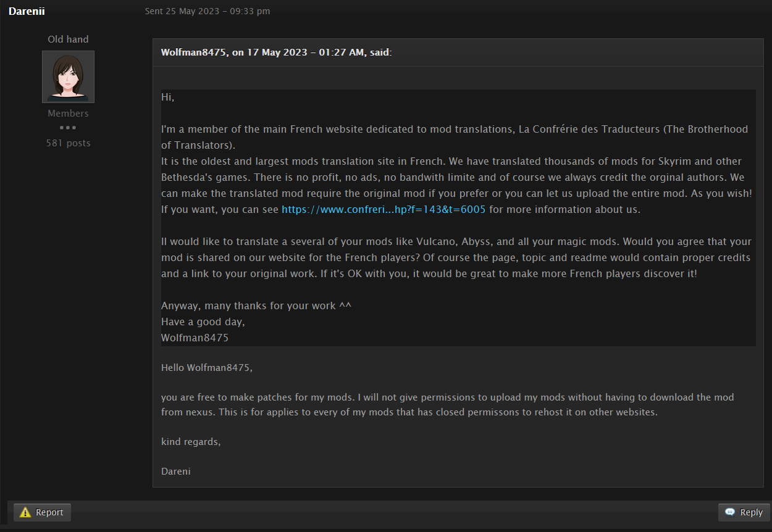Click the 'Dareni' signature at the bottom
The height and width of the screenshot is (532, 772).
176,471
